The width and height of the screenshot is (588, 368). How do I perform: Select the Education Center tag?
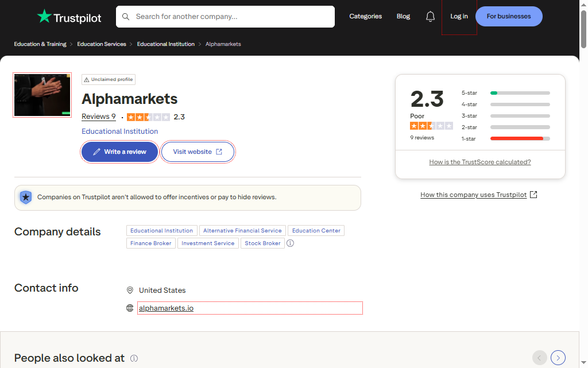[316, 230]
